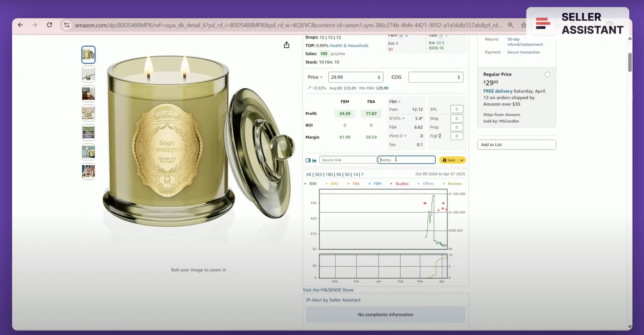
Task: Select the 90 day chart range
Action: click(x=338, y=174)
